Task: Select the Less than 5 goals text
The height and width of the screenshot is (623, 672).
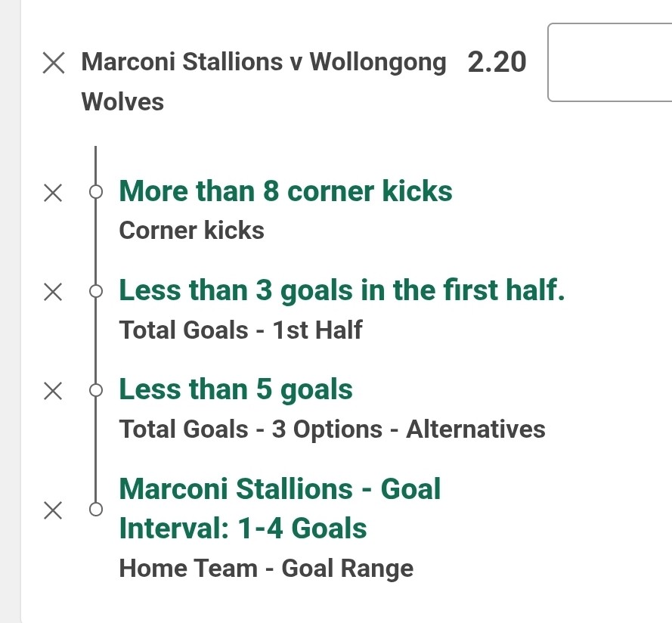Action: (x=236, y=390)
